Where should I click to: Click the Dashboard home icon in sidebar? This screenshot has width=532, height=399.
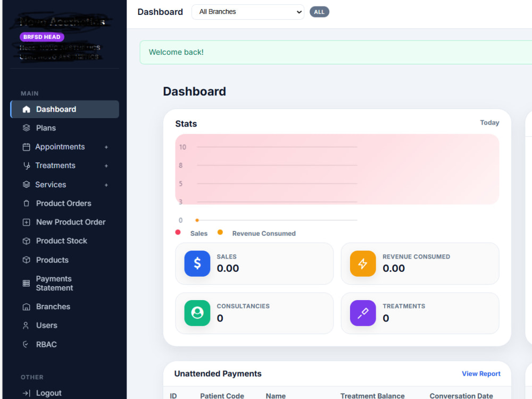tap(26, 109)
